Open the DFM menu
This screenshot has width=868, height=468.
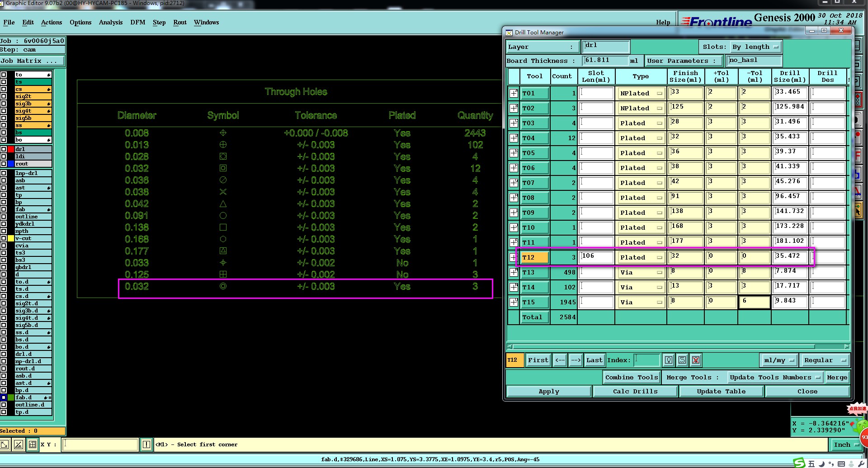coord(138,22)
